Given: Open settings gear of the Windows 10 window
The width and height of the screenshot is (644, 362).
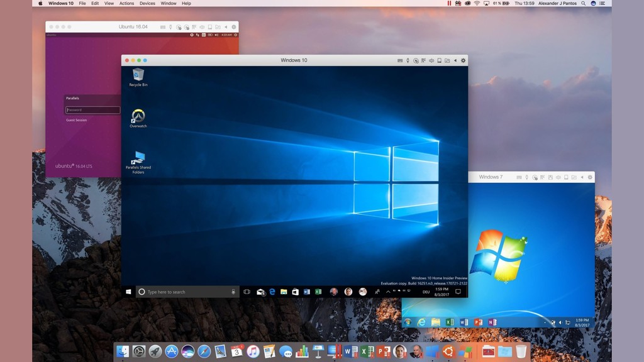Looking at the screenshot, I should (464, 60).
